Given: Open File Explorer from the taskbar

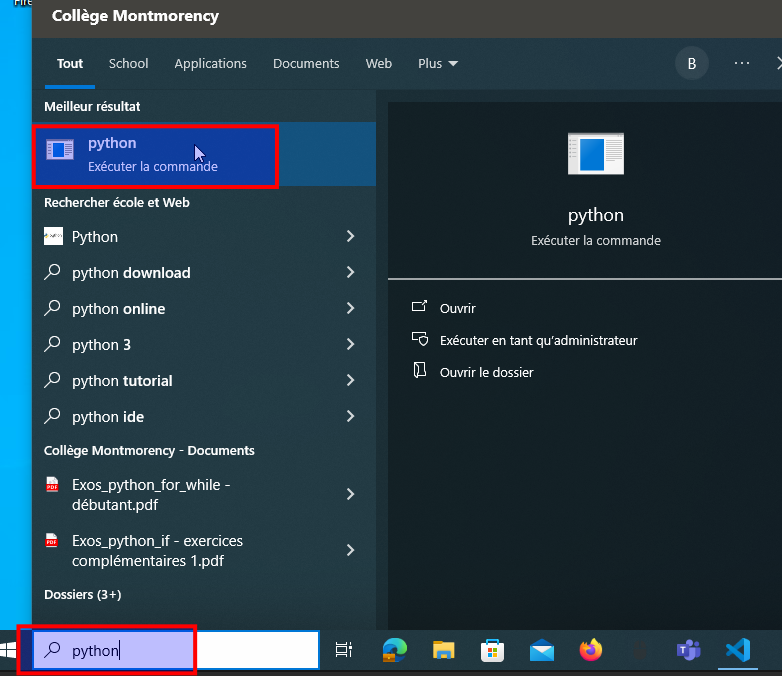Looking at the screenshot, I should pyautogui.click(x=443, y=650).
